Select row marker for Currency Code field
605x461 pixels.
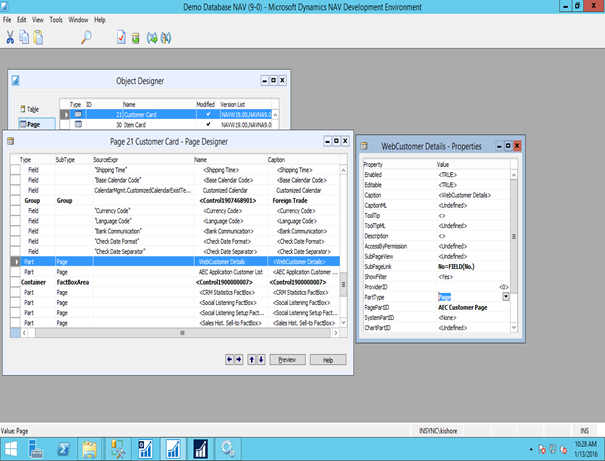(15, 211)
